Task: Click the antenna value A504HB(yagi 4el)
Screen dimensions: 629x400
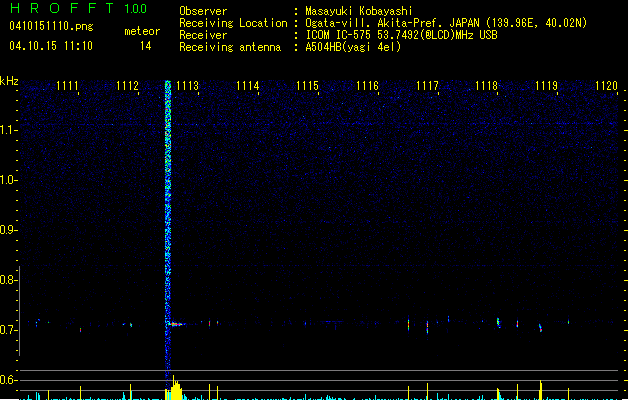Action: (353, 47)
